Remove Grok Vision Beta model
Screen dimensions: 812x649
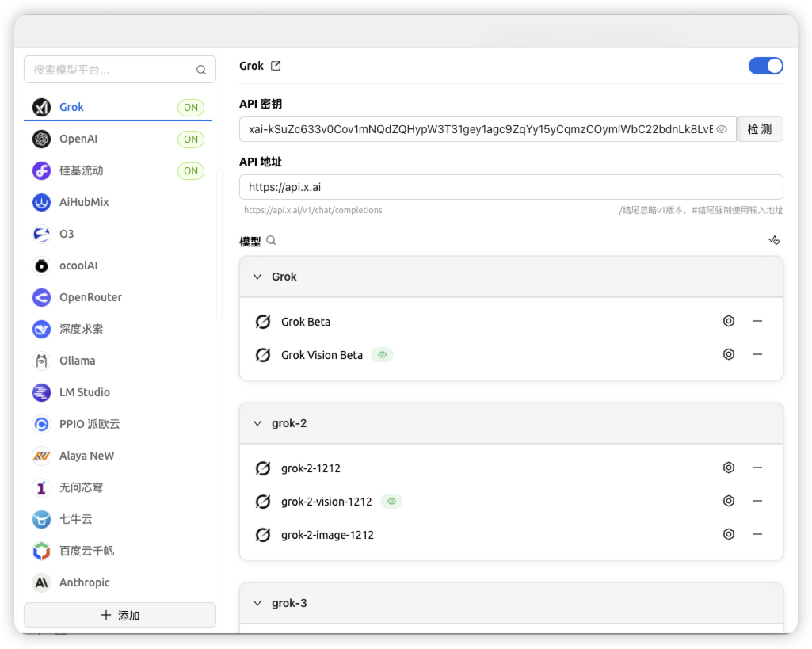click(x=757, y=354)
